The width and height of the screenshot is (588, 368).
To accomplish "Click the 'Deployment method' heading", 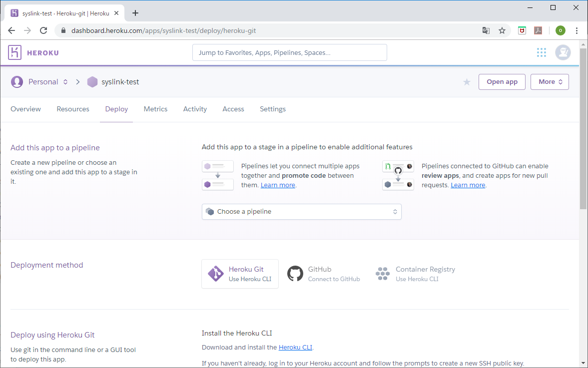I will tap(47, 265).
